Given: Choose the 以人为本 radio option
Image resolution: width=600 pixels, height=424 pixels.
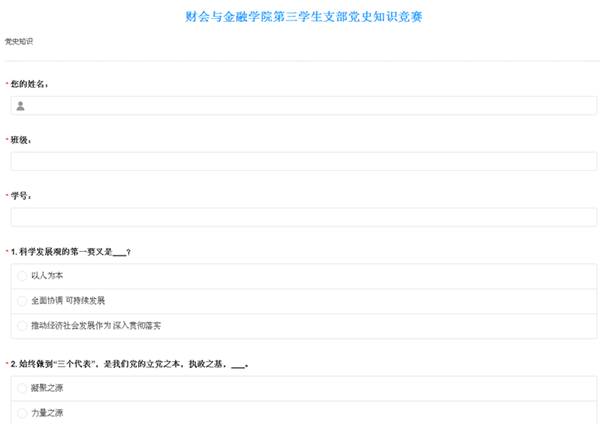Looking at the screenshot, I should (23, 275).
